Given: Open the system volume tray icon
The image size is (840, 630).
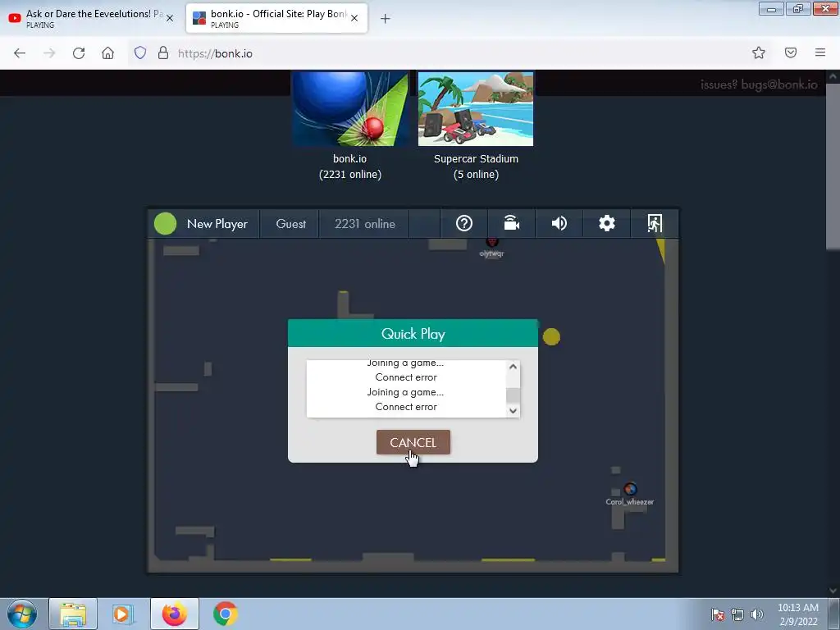Looking at the screenshot, I should [756, 614].
